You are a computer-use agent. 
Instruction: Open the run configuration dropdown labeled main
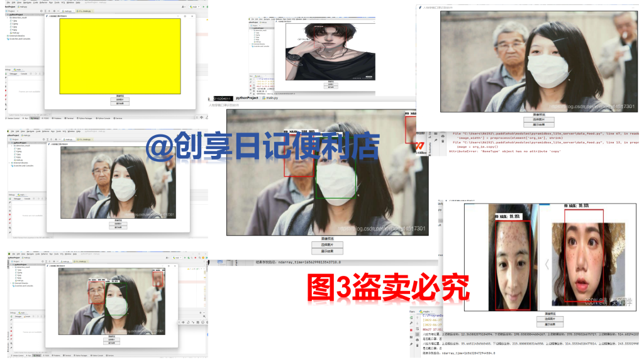click(x=195, y=7)
